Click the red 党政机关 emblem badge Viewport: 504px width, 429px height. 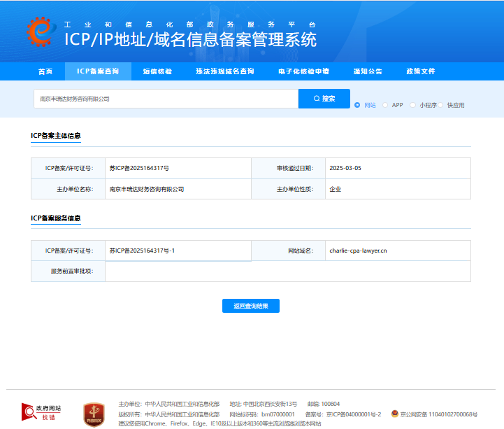94,414
